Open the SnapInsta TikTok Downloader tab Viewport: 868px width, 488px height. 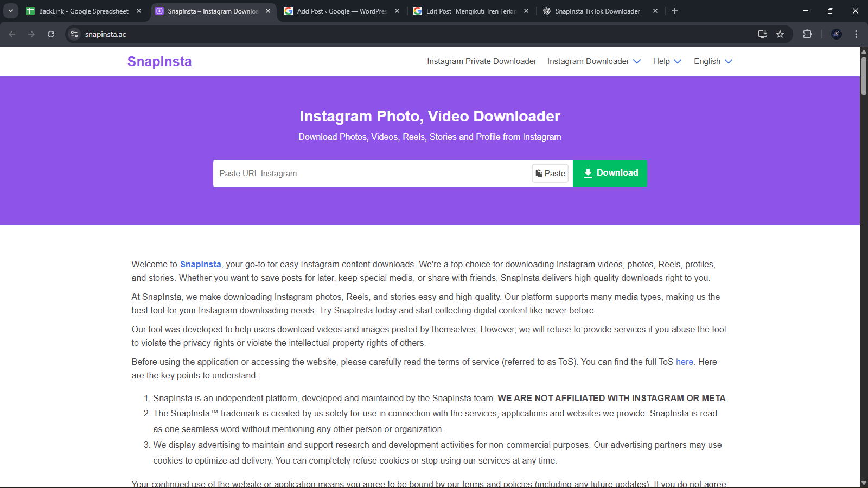pyautogui.click(x=597, y=11)
